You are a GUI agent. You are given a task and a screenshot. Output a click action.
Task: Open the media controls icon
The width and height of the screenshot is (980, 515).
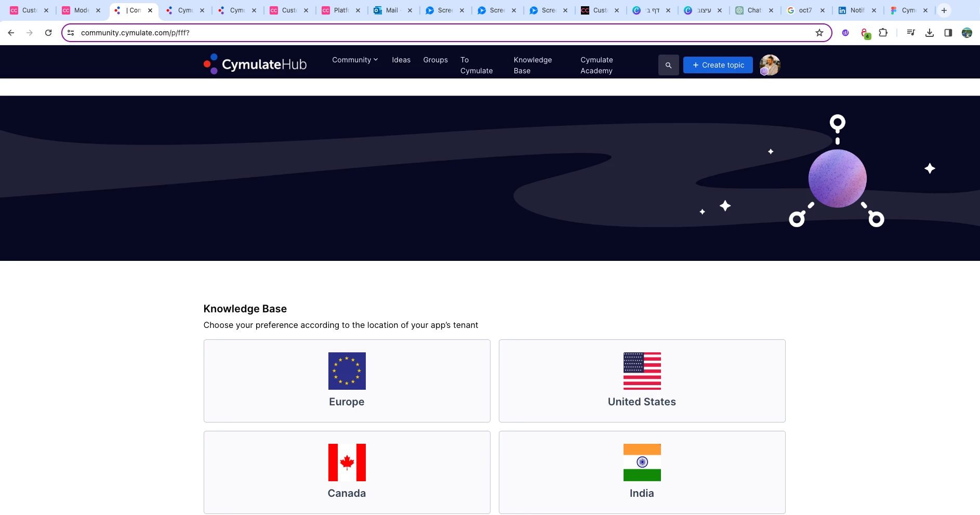(911, 33)
